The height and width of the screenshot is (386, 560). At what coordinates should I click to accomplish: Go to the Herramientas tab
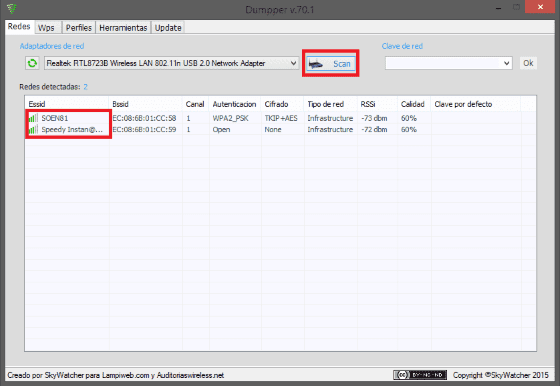tap(123, 28)
